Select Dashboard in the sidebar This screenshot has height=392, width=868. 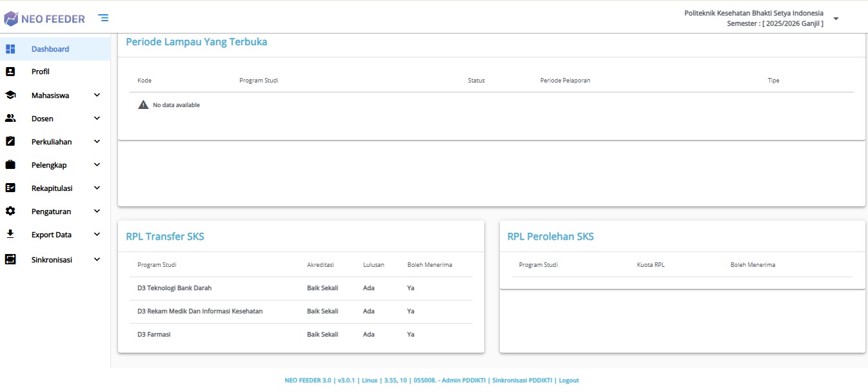tap(50, 49)
